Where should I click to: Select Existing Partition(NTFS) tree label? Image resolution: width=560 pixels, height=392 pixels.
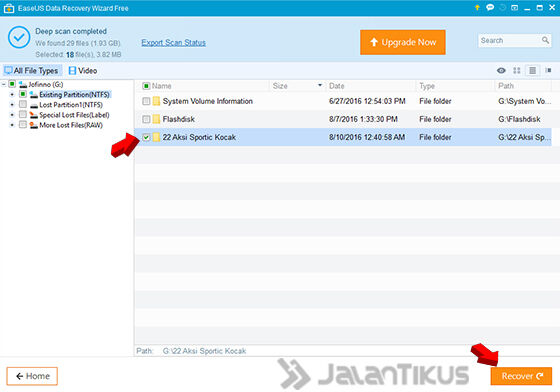(74, 95)
